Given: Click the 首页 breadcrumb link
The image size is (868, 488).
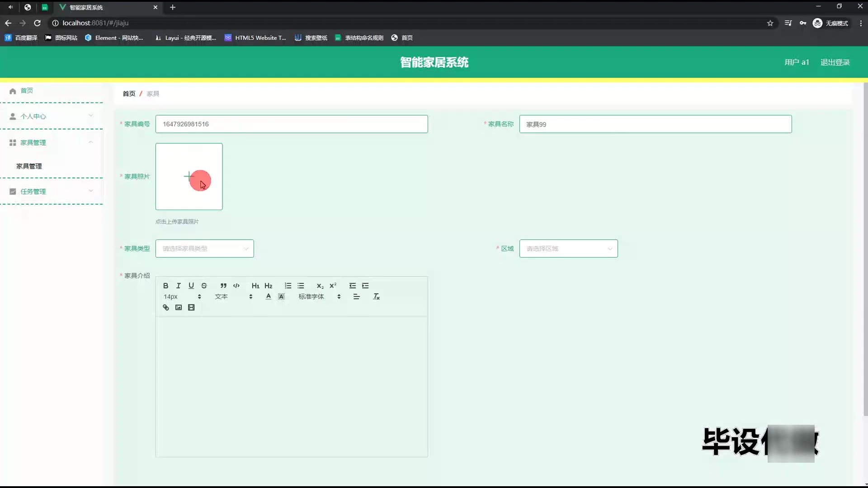Looking at the screenshot, I should [x=129, y=94].
